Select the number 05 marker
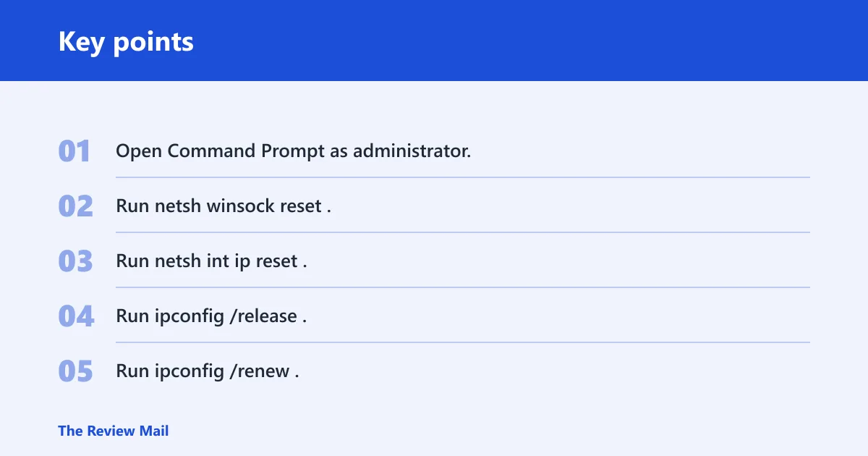This screenshot has width=868, height=456. click(76, 372)
